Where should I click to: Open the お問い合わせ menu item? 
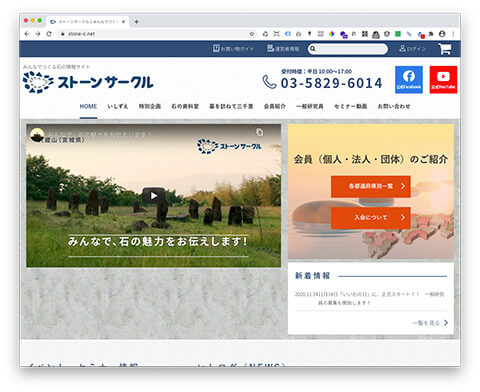pyautogui.click(x=394, y=106)
